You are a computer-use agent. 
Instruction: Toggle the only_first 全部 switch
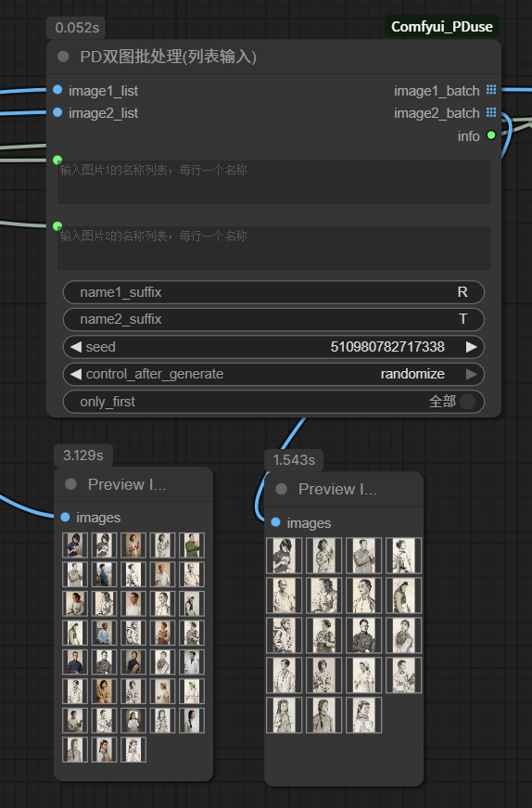click(x=467, y=402)
